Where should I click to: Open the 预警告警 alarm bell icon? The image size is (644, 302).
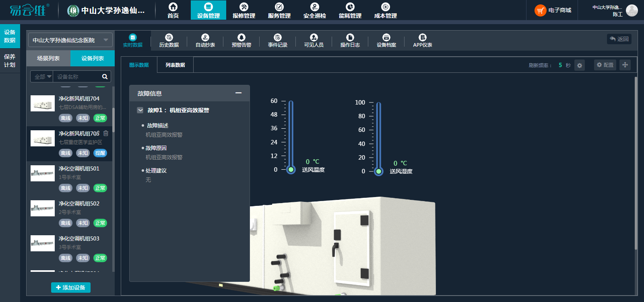coord(242,37)
